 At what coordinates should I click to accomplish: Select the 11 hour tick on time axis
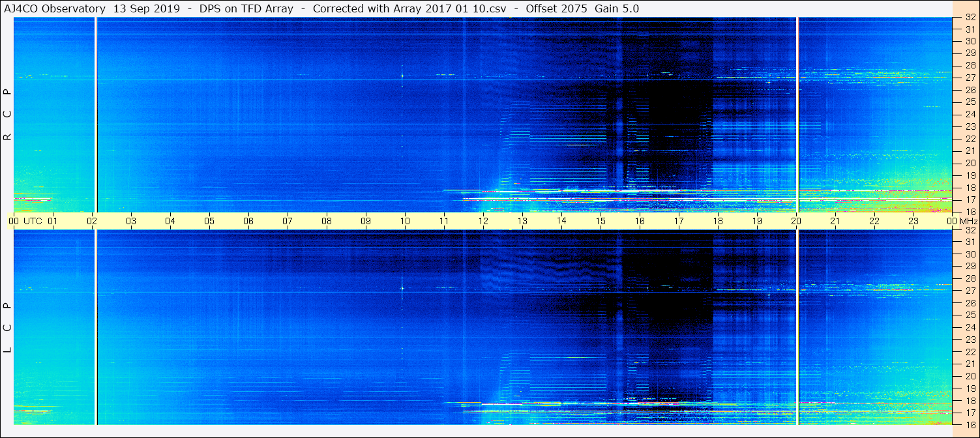(x=444, y=221)
